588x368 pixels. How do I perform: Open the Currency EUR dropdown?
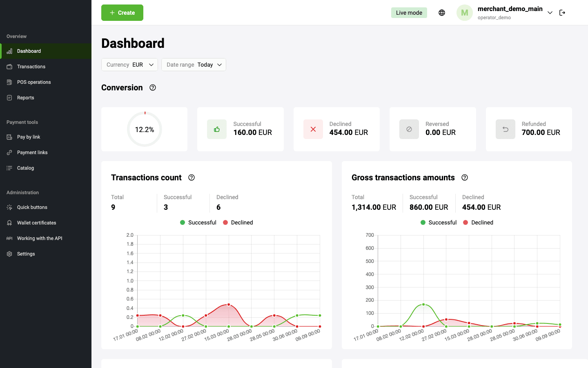click(129, 65)
